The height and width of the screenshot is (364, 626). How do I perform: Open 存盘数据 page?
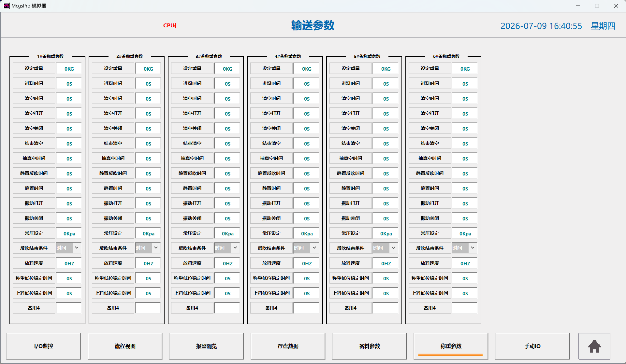coord(288,346)
